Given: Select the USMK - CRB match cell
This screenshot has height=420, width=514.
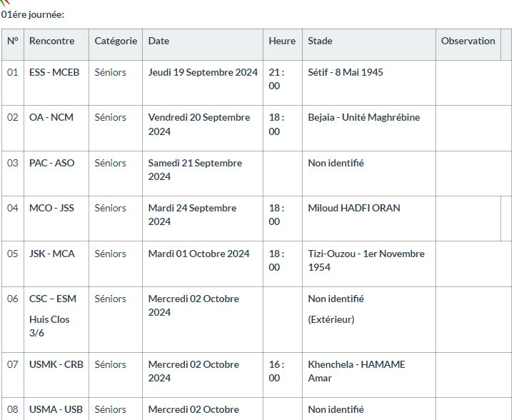Looking at the screenshot, I should [x=56, y=375].
